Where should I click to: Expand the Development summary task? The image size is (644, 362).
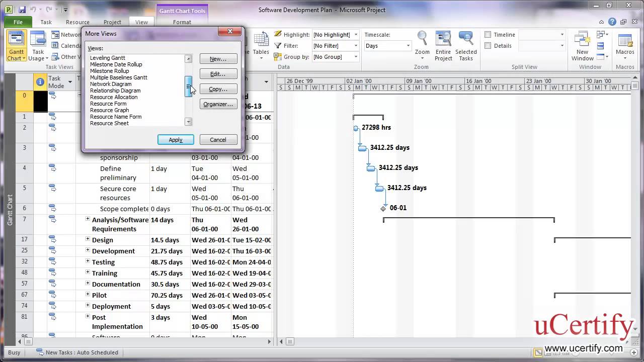[87, 250]
